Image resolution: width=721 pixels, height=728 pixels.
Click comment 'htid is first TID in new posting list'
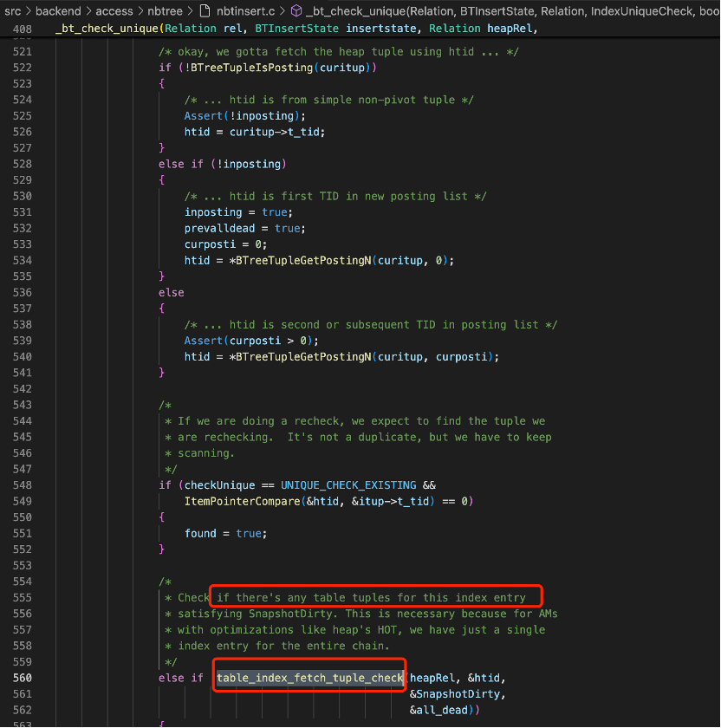click(335, 197)
